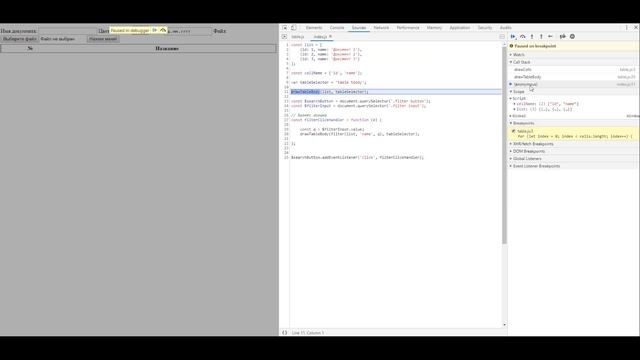Step into next function call

click(x=532, y=37)
